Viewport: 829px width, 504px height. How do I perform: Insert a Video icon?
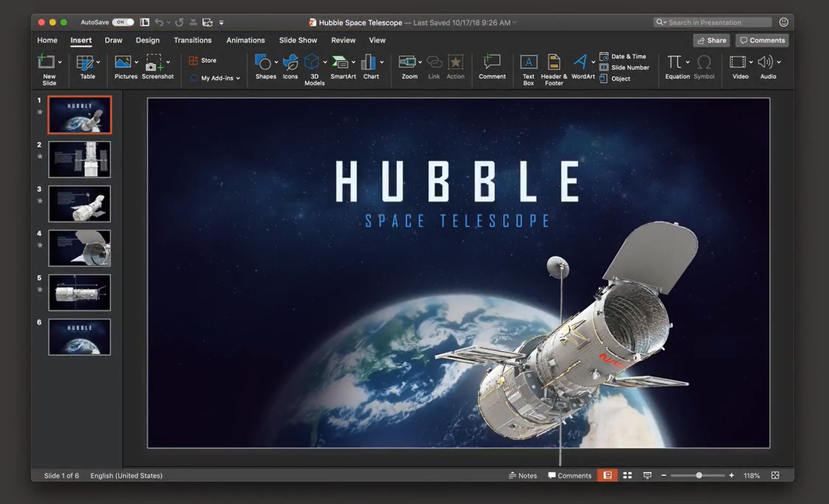(738, 62)
